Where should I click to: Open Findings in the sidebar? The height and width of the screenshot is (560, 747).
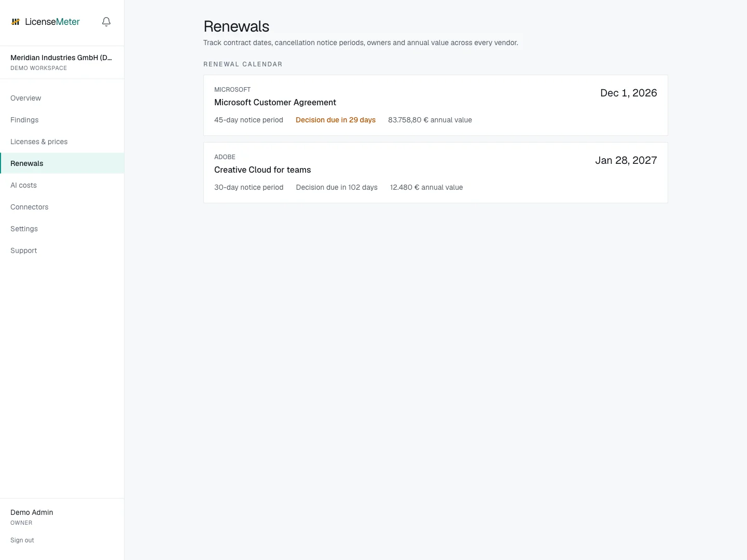62,120
